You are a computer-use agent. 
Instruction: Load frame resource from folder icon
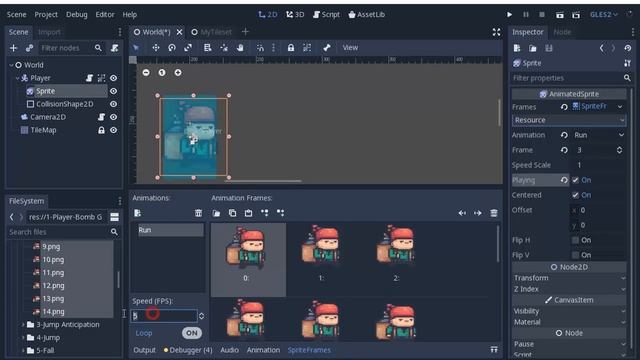tap(216, 213)
